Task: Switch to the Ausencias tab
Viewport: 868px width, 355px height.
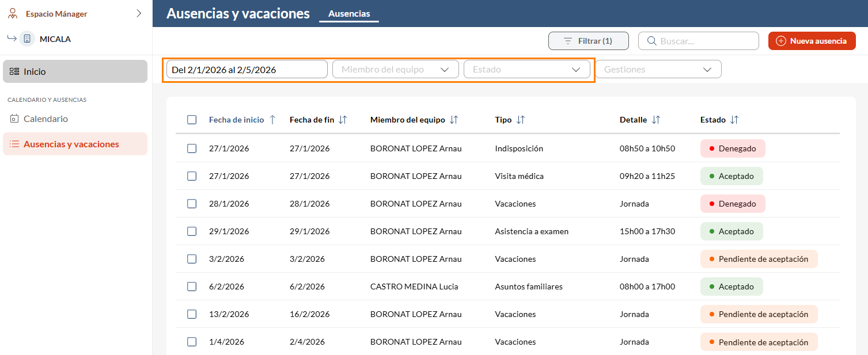Action: pos(349,14)
